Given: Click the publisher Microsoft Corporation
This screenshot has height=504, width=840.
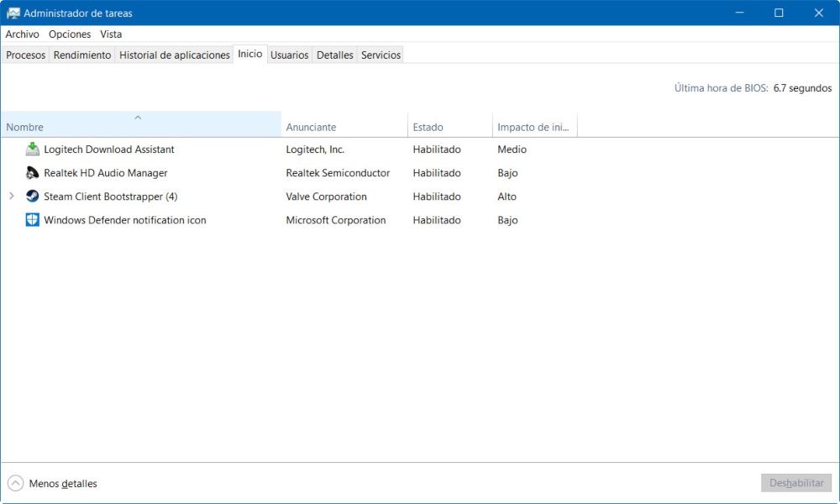Looking at the screenshot, I should [x=336, y=220].
